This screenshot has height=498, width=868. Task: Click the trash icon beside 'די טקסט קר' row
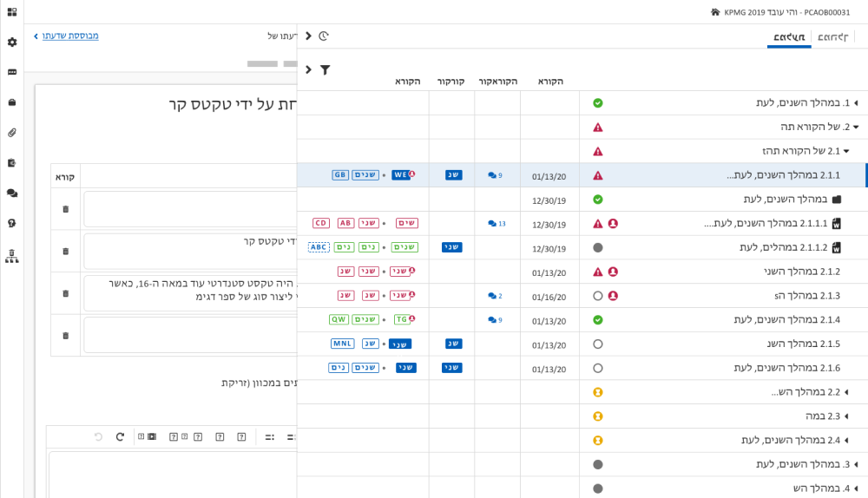point(66,251)
